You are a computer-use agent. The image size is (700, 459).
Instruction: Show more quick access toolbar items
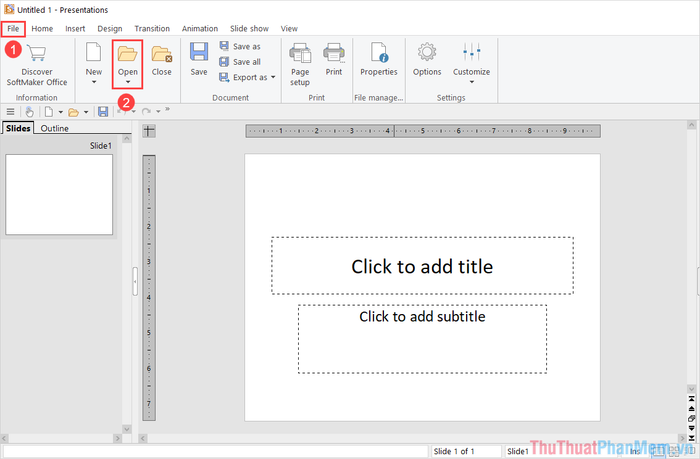click(x=167, y=109)
